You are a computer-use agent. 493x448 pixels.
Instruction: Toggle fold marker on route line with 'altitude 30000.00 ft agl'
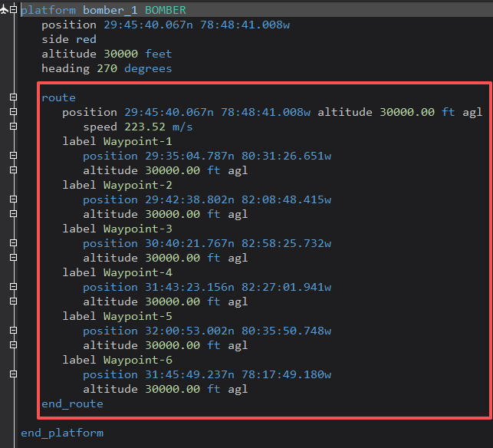point(13,112)
